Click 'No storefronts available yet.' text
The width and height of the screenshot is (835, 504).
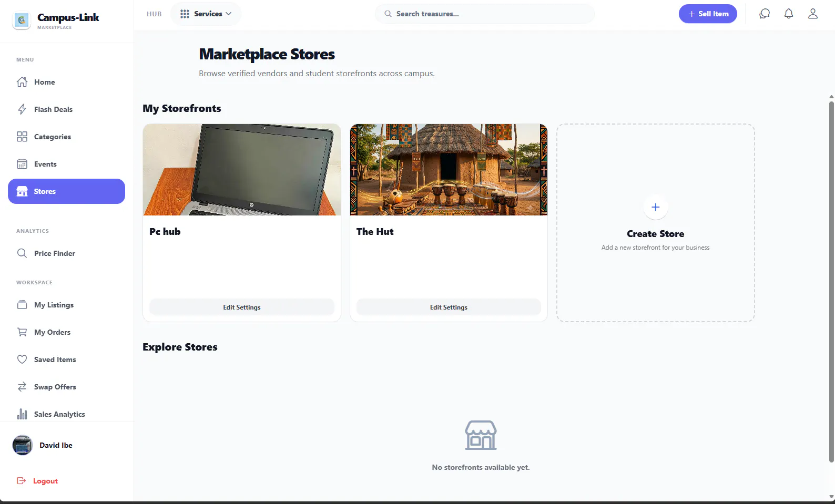click(481, 467)
